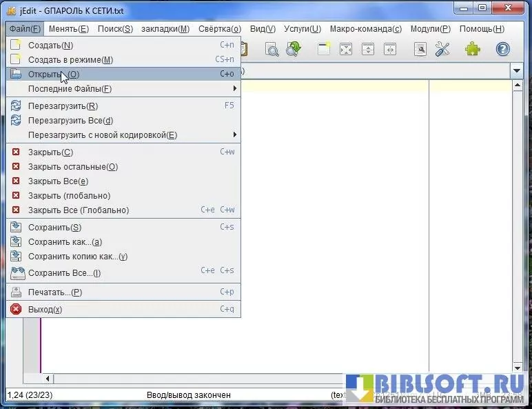Click the vertical scrollbar up arrow
Image resolution: width=532 pixels, height=409 pixels.
pos(518,86)
